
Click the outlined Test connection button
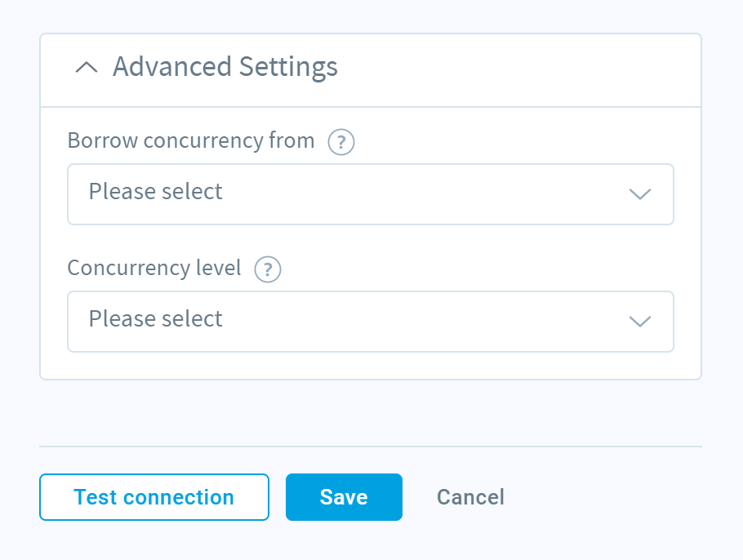pos(154,497)
